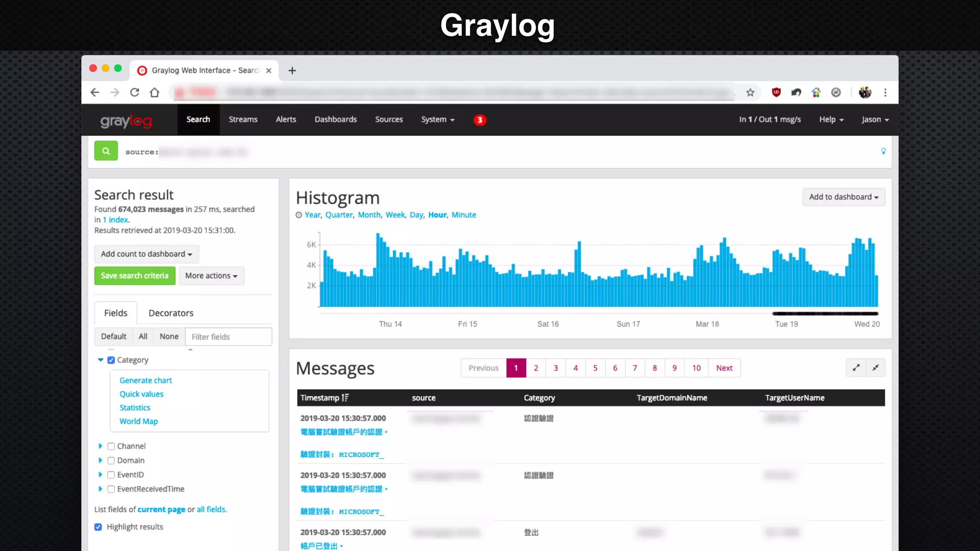Set histogram resolution to Day

tap(416, 215)
